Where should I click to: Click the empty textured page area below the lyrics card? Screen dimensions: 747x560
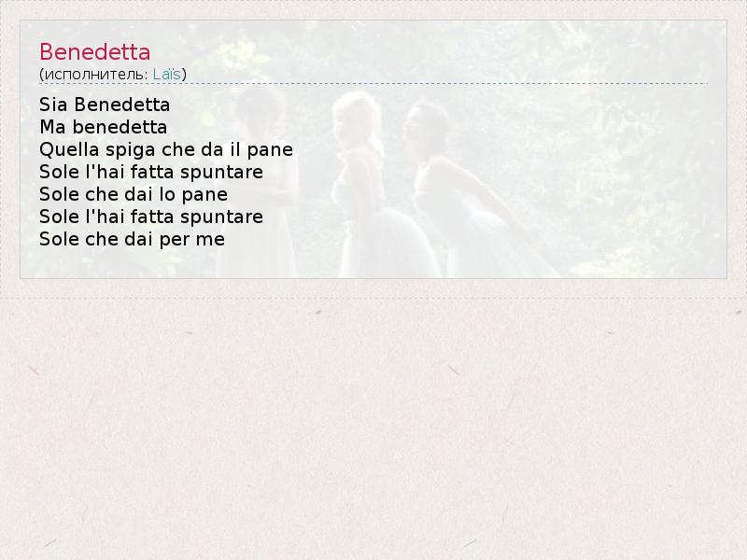(373, 428)
